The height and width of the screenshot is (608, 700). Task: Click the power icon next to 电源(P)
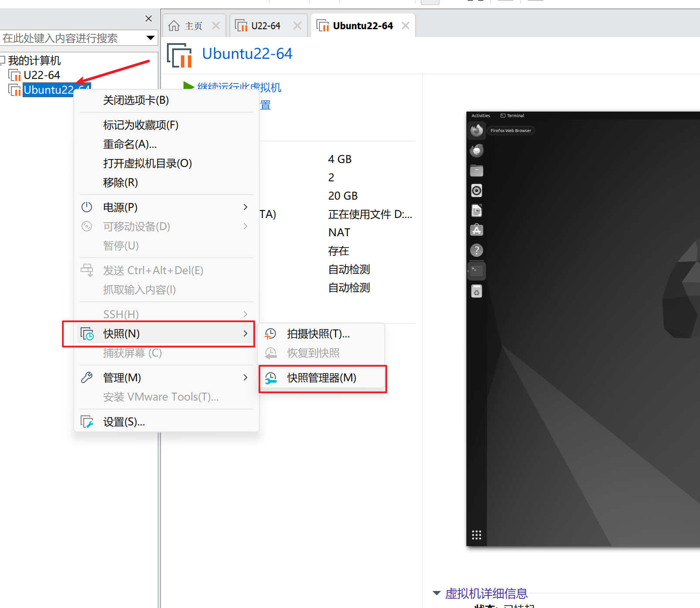click(x=87, y=207)
